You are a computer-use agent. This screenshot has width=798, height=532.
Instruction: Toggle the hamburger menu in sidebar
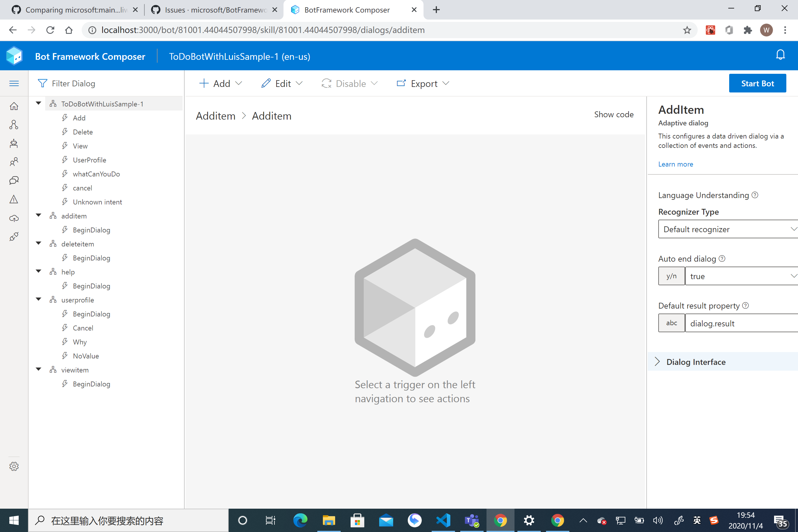point(14,83)
